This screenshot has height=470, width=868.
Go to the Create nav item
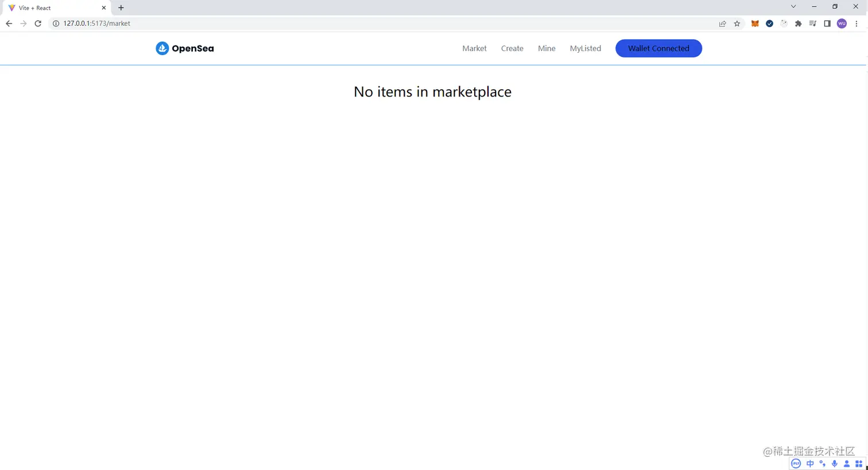pos(512,48)
